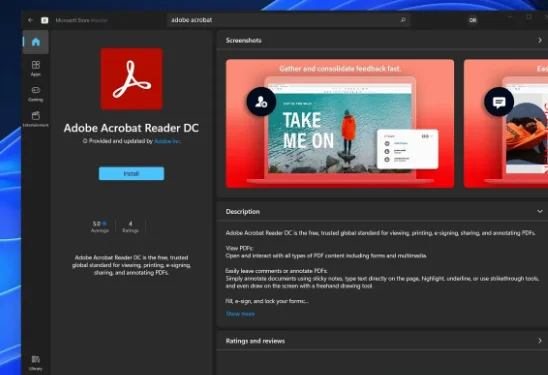548x375 pixels.
Task: Collapse the Description section chevron
Action: [540, 211]
